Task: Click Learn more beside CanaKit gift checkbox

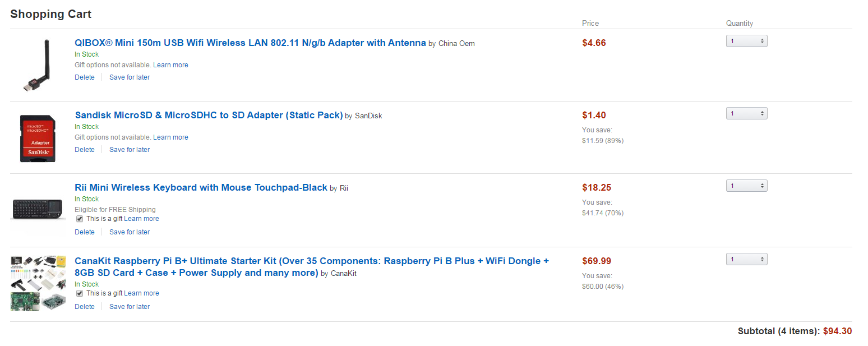Action: click(141, 293)
